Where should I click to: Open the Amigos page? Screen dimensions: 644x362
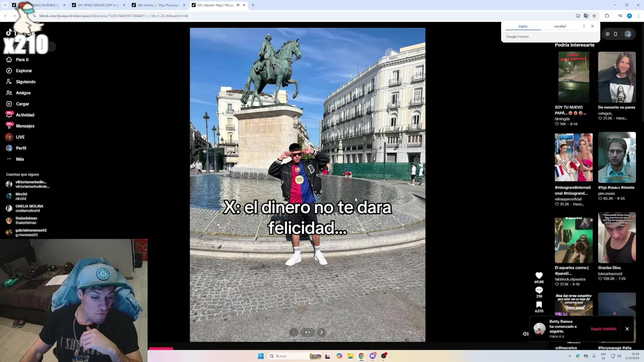tap(19, 93)
